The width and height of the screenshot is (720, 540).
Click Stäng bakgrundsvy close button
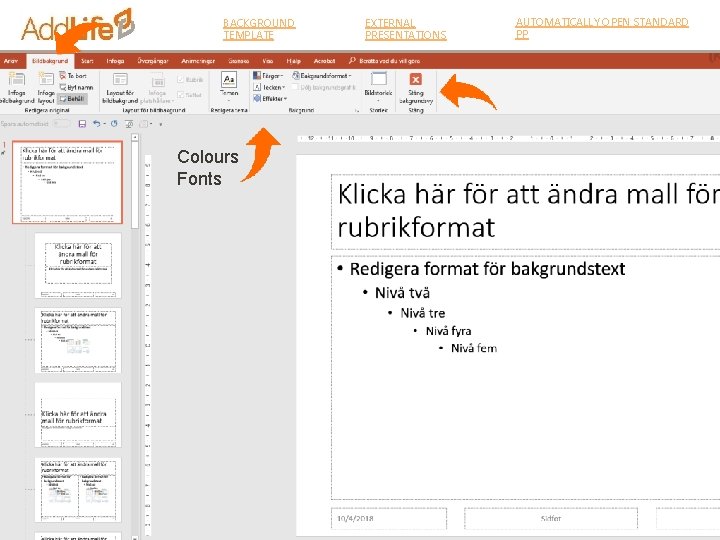click(416, 88)
